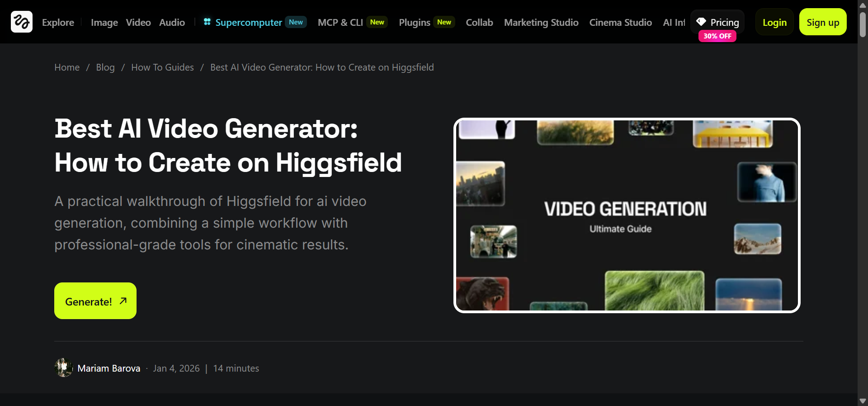Click the Higgsfield logo icon
Viewport: 868px width, 406px height.
point(22,22)
